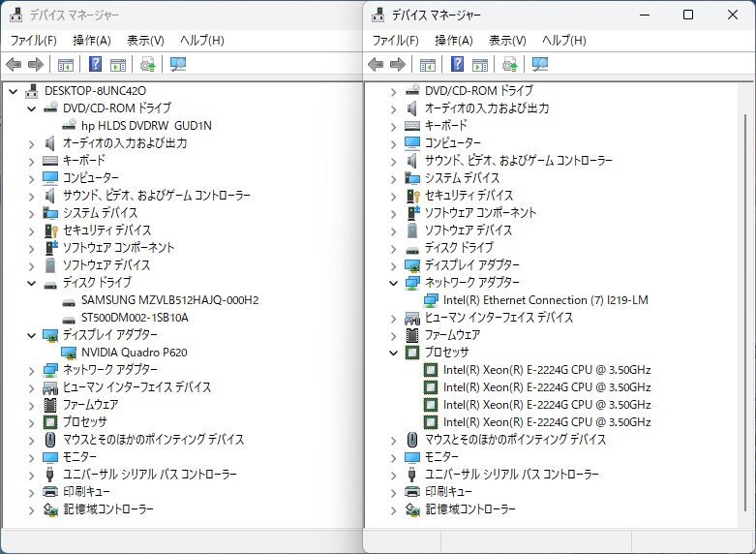The height and width of the screenshot is (554, 756).
Task: Open Help icon in right window toolbar
Action: 458,64
